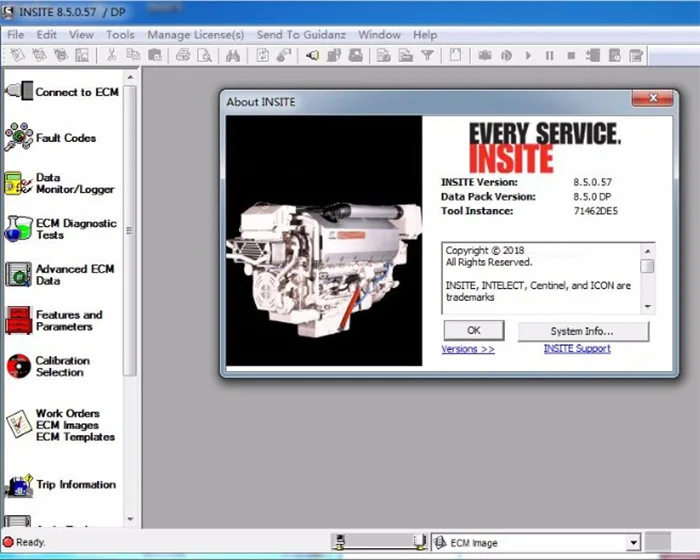The height and width of the screenshot is (560, 700).
Task: Open the Edit menu
Action: pos(46,35)
